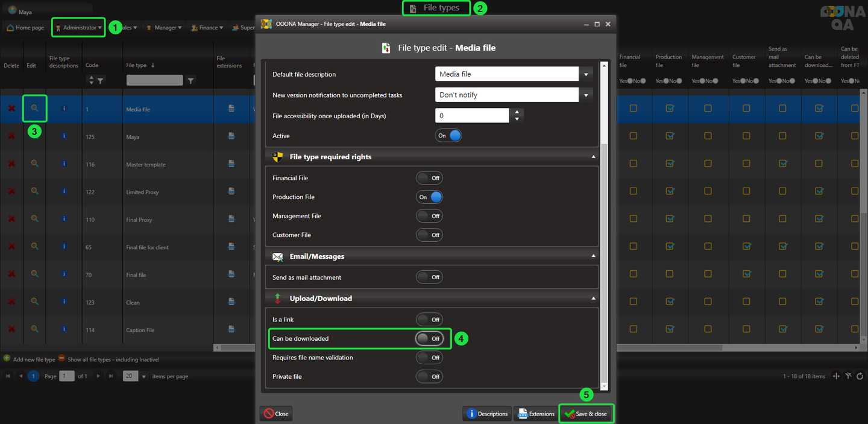Click the Code column filter funnel icon
This screenshot has width=868, height=424.
(101, 80)
